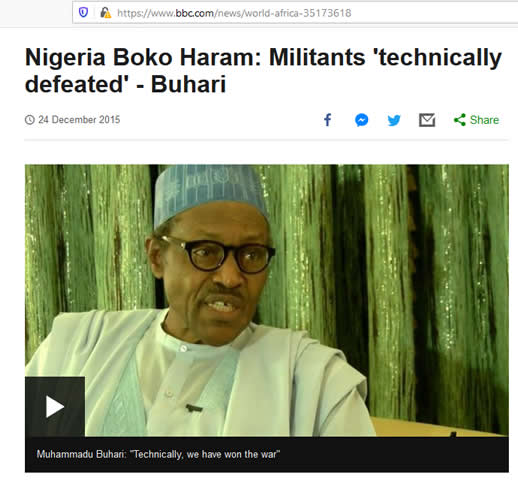Open the green Share text link

484,120
